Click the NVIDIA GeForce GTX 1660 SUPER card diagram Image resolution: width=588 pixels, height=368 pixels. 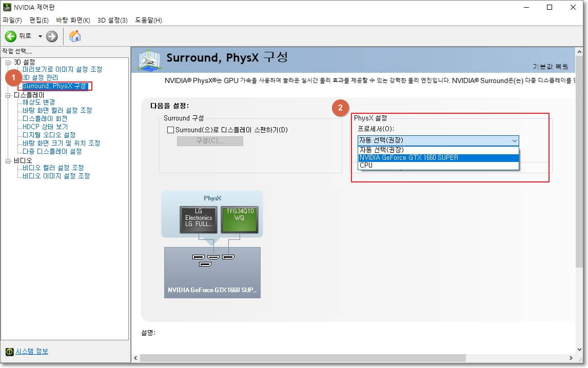click(212, 273)
